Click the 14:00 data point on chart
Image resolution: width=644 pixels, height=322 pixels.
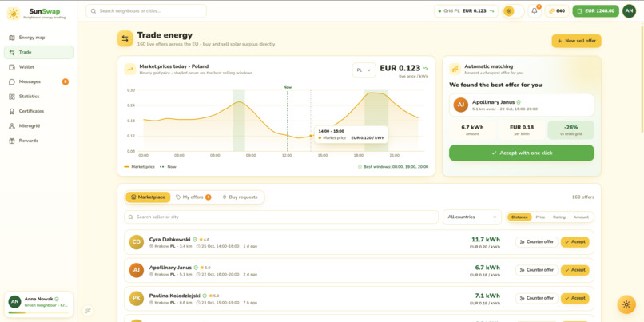pyautogui.click(x=311, y=136)
